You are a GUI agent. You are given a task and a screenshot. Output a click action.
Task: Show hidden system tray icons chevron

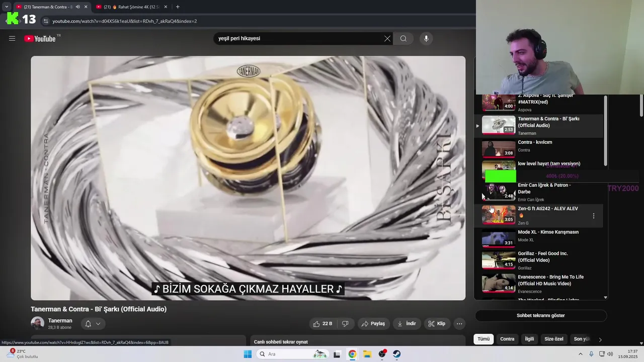click(580, 354)
